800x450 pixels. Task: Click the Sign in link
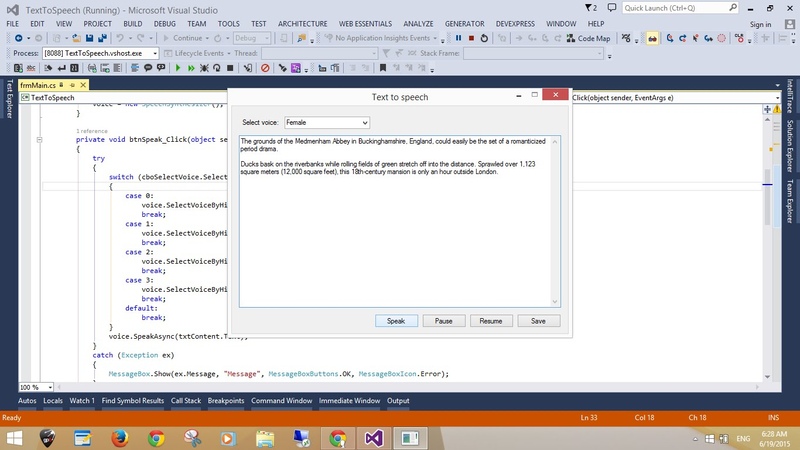[760, 24]
